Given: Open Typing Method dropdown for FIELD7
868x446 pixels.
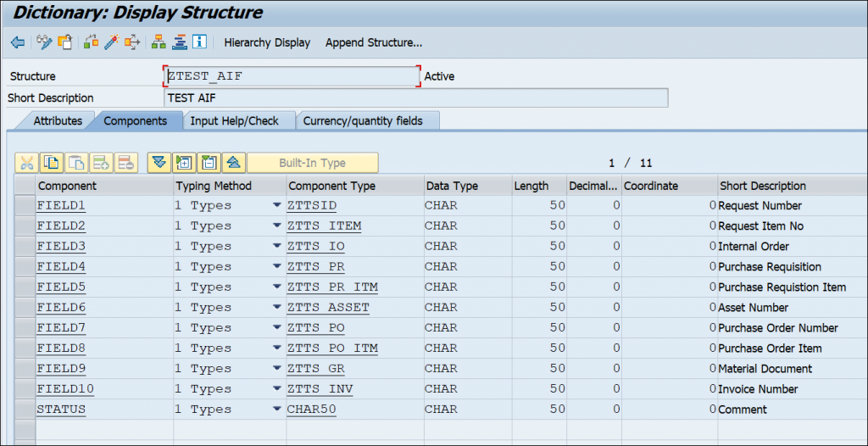Looking at the screenshot, I should [x=277, y=328].
